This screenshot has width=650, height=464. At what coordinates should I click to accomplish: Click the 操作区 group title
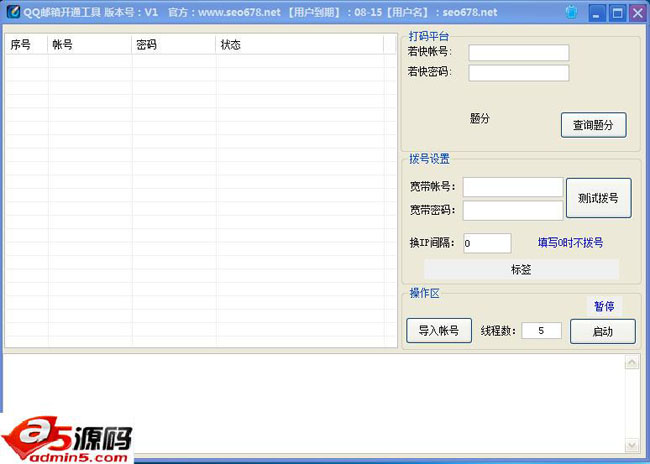click(x=424, y=293)
